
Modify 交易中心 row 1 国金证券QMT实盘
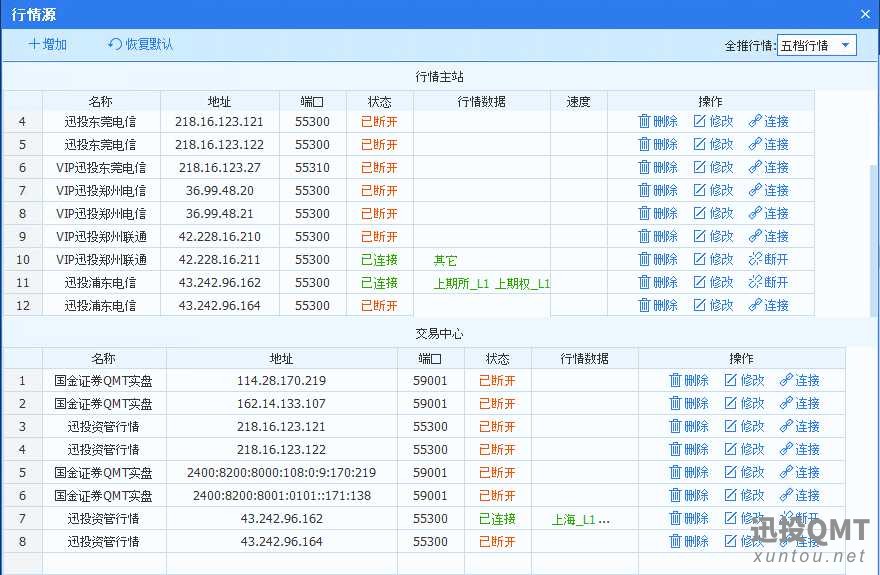click(x=744, y=380)
